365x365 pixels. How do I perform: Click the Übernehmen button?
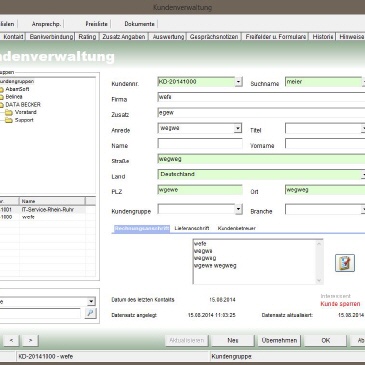click(x=279, y=340)
